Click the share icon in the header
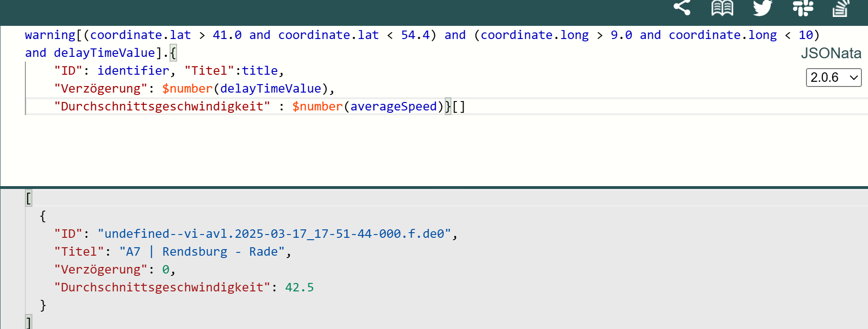The image size is (868, 329). coord(682,8)
